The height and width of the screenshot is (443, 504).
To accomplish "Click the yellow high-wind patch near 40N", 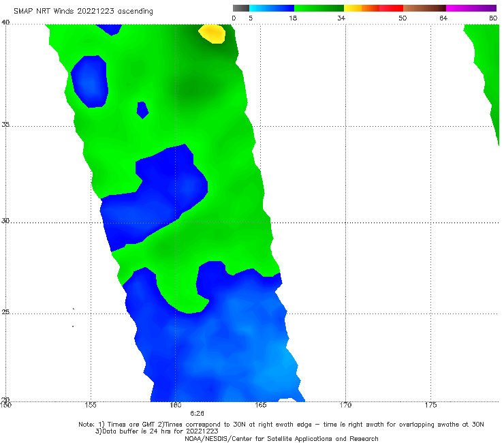I will tap(212, 34).
